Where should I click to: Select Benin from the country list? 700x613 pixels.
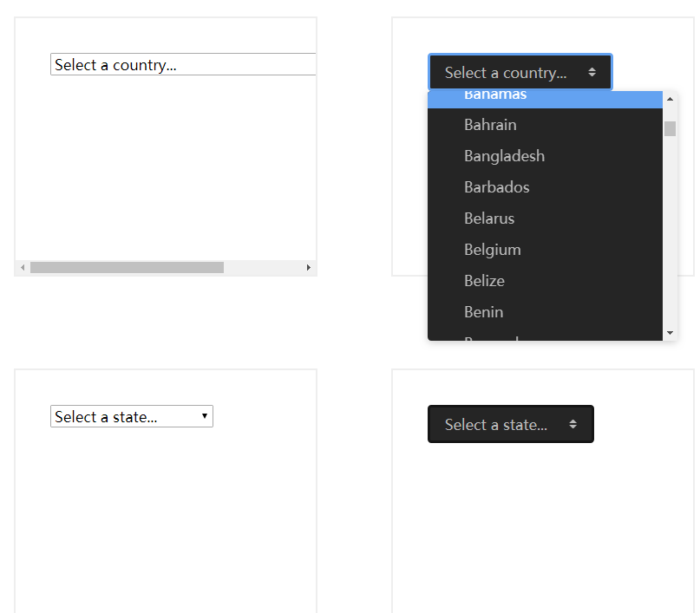[545, 312]
